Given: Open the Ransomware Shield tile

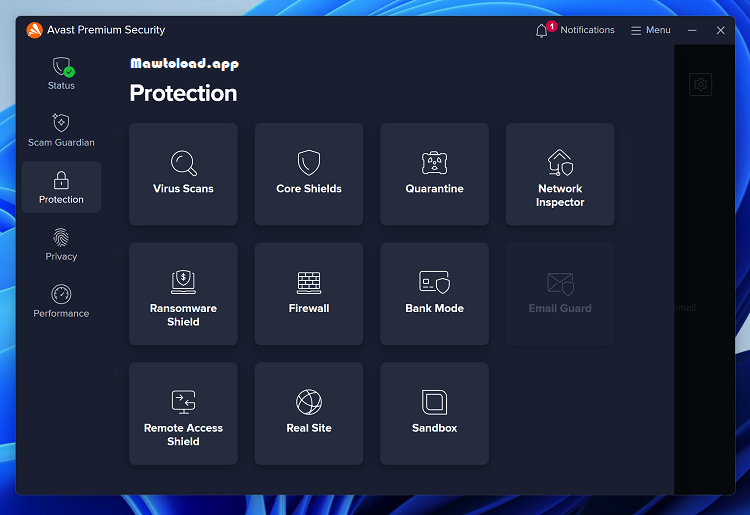Looking at the screenshot, I should point(183,294).
